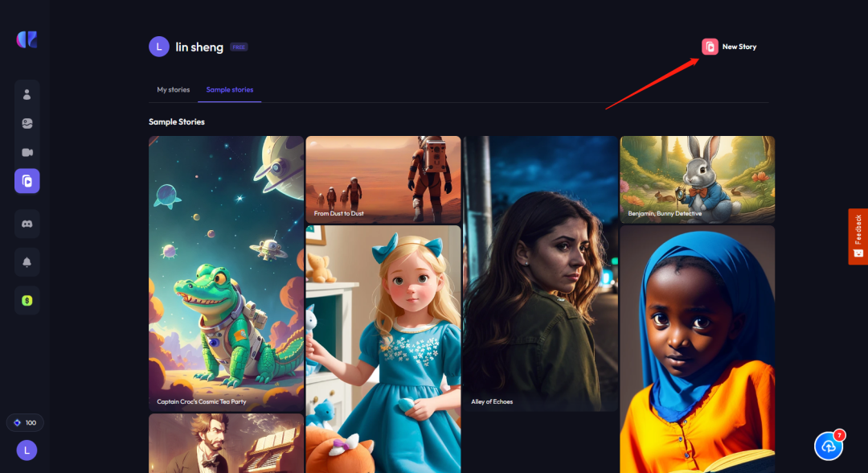Image resolution: width=868 pixels, height=473 pixels.
Task: Open the orange Feedback side tab
Action: coord(858,236)
